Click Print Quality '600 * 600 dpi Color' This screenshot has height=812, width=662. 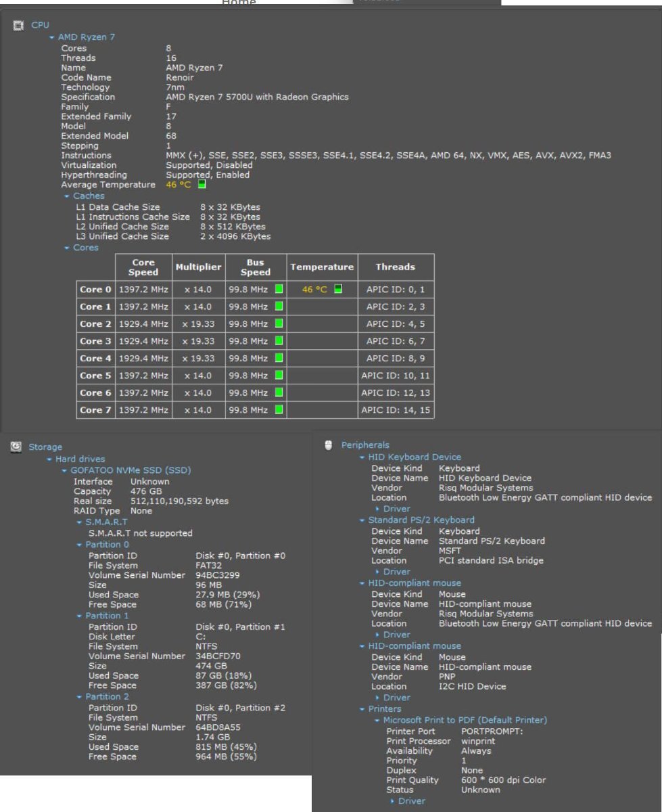[503, 780]
